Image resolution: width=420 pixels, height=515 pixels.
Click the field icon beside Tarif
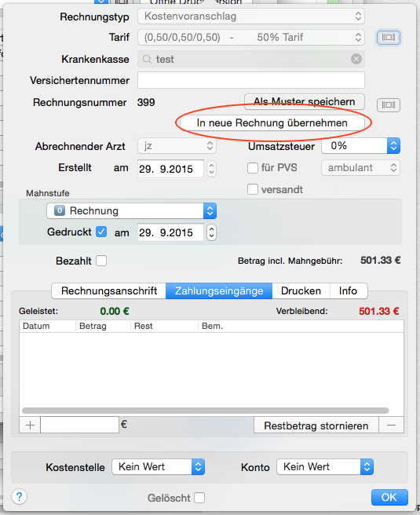388,38
